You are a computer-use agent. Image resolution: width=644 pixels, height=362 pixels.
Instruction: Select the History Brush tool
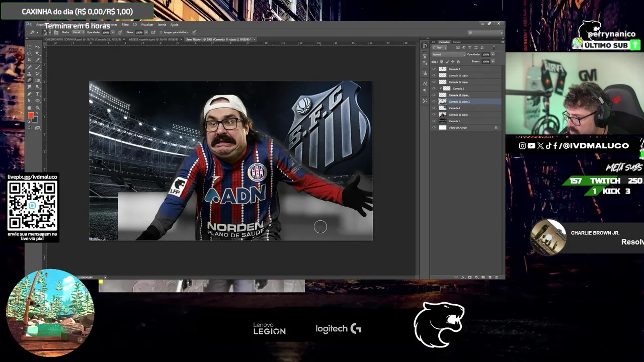pos(38,73)
